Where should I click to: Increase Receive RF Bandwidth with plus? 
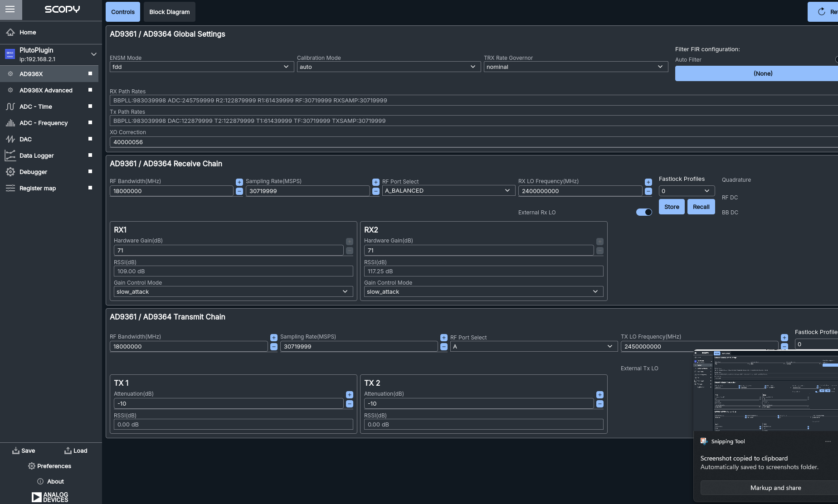point(239,182)
